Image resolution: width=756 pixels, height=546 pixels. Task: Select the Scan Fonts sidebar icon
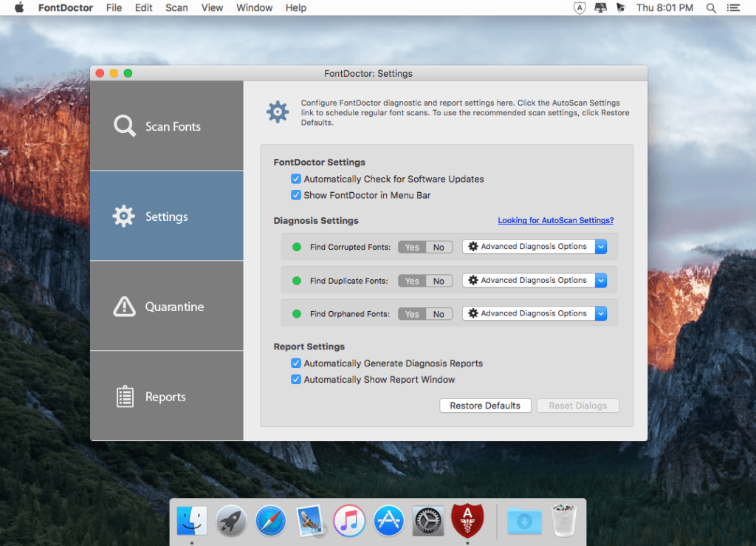pos(124,126)
